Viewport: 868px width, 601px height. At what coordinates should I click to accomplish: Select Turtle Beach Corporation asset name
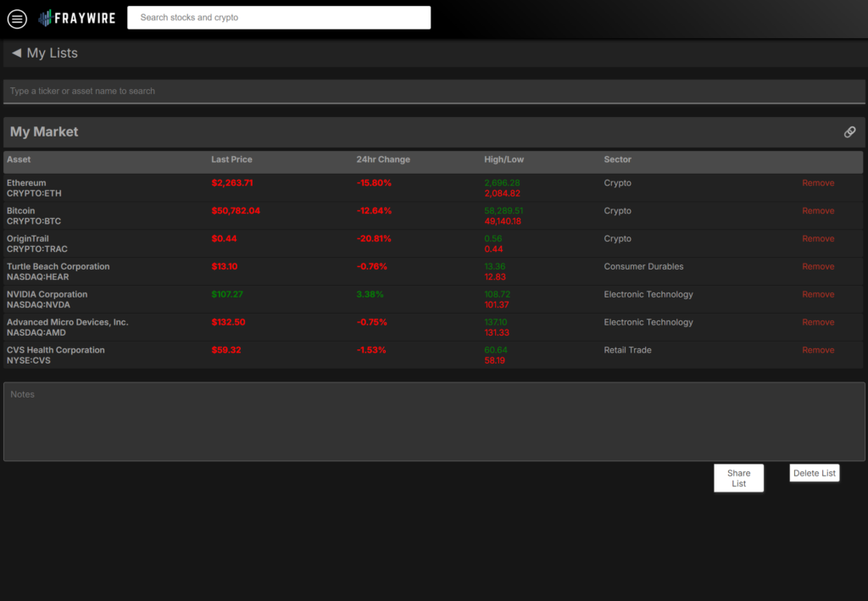tap(58, 267)
